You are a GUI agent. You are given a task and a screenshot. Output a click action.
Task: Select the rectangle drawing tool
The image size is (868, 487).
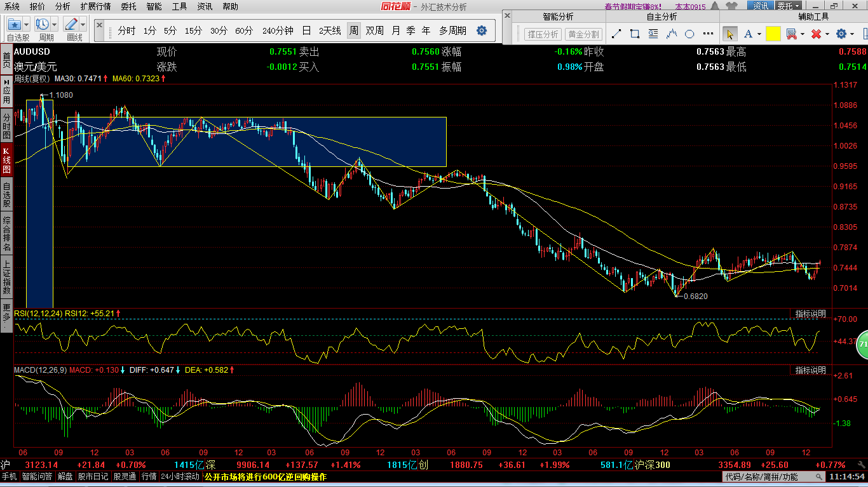[635, 34]
